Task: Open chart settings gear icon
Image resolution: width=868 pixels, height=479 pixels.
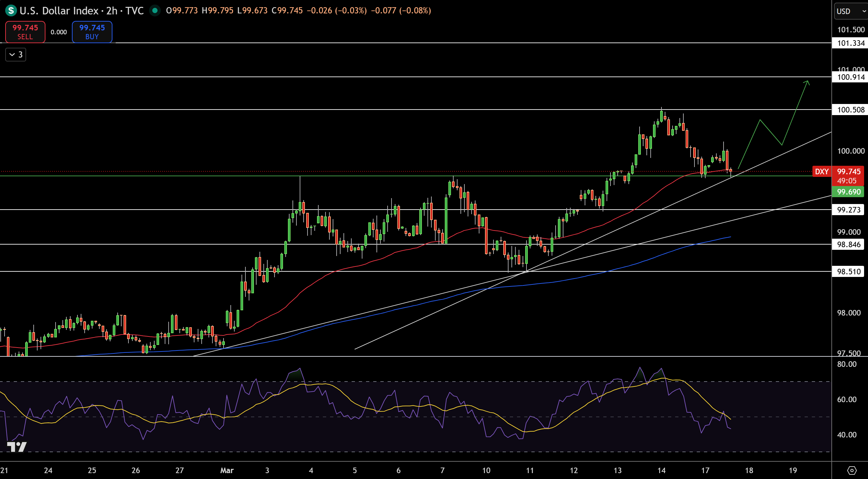Action: pyautogui.click(x=852, y=470)
